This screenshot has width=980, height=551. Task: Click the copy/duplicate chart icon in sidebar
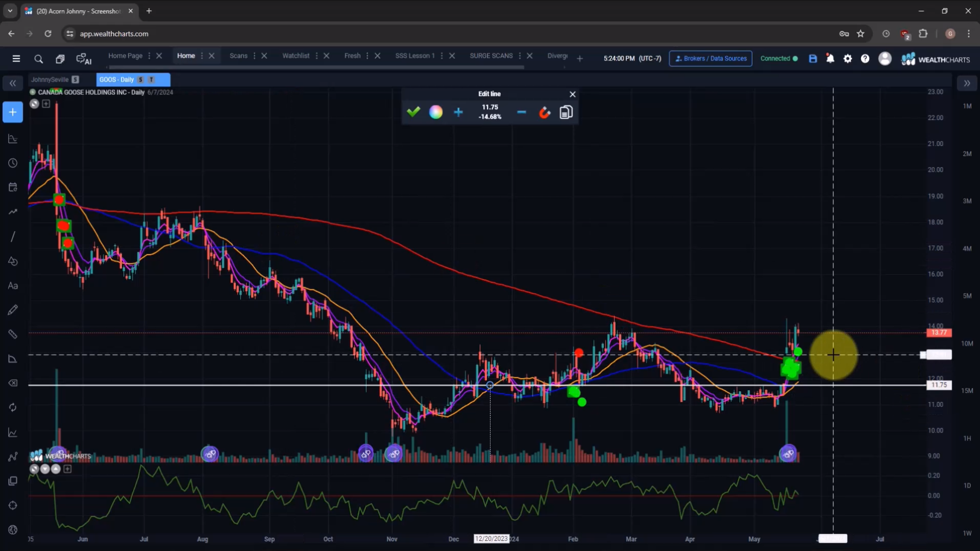point(13,481)
